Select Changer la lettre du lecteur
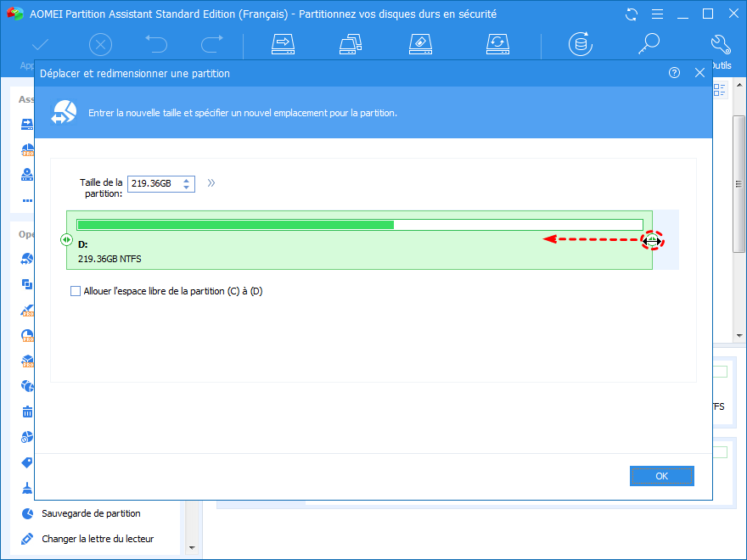The image size is (747, 560). pyautogui.click(x=98, y=539)
